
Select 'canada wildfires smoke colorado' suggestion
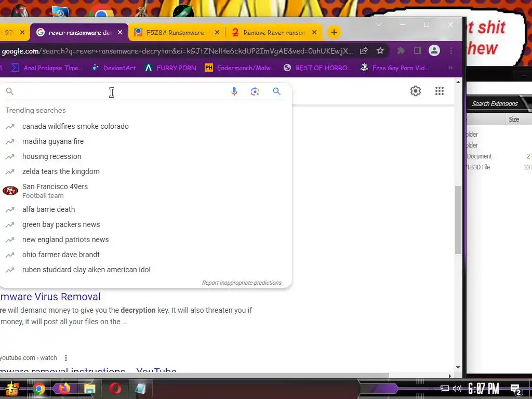146,126
